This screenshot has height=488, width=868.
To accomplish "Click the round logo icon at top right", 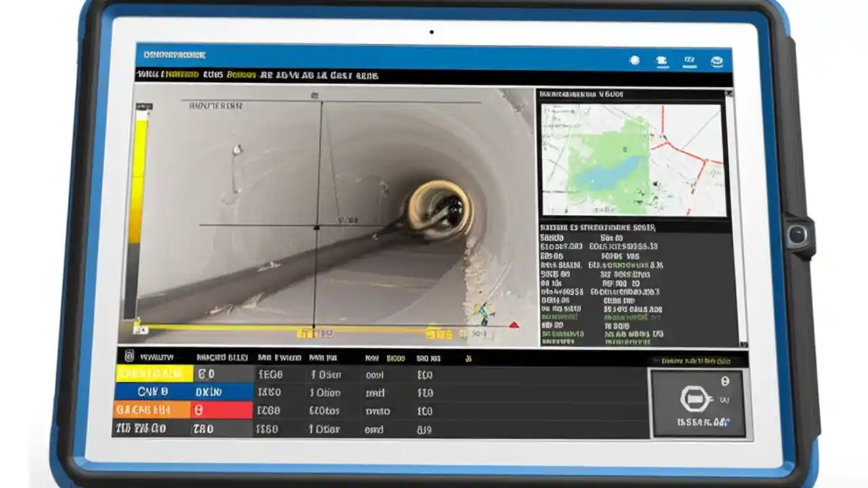I will coord(718,60).
